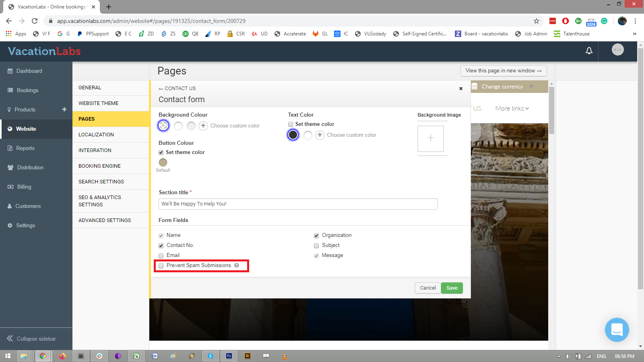Go to Booking Engine settings
Screen dimensions: 644x362
[99, 166]
